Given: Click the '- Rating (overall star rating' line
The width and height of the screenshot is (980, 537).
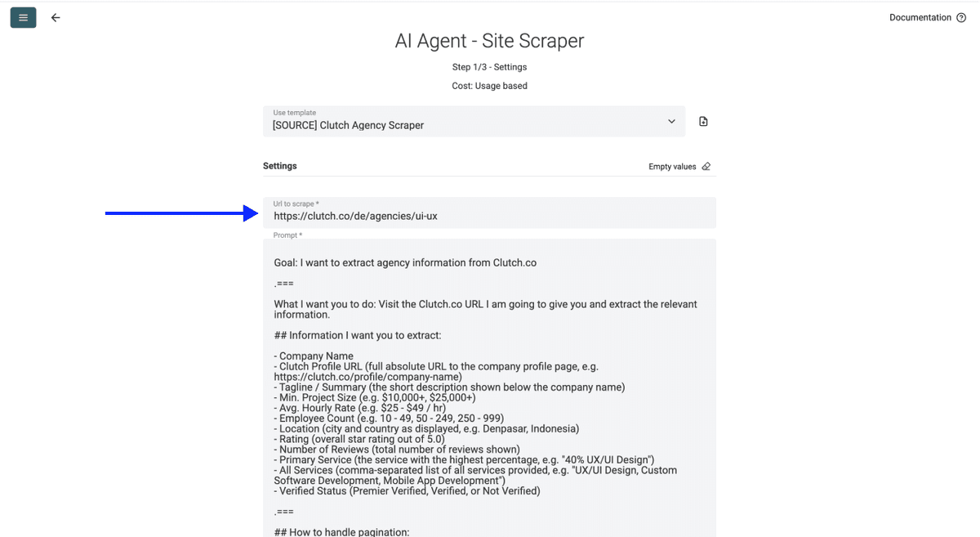Looking at the screenshot, I should pyautogui.click(x=359, y=439).
